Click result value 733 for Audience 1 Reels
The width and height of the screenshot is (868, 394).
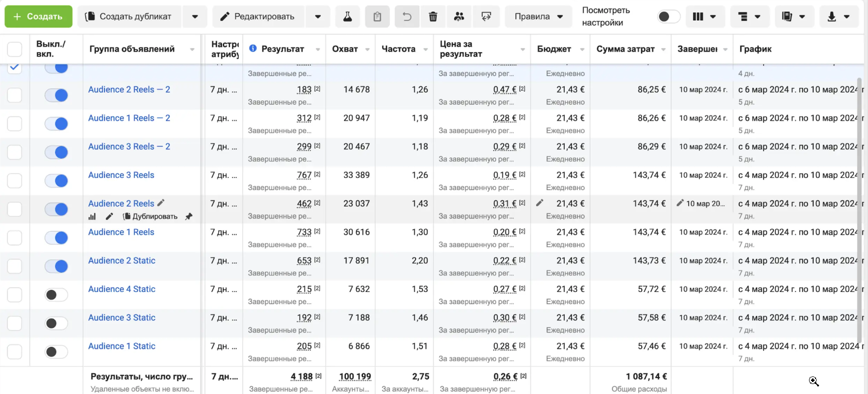point(304,232)
